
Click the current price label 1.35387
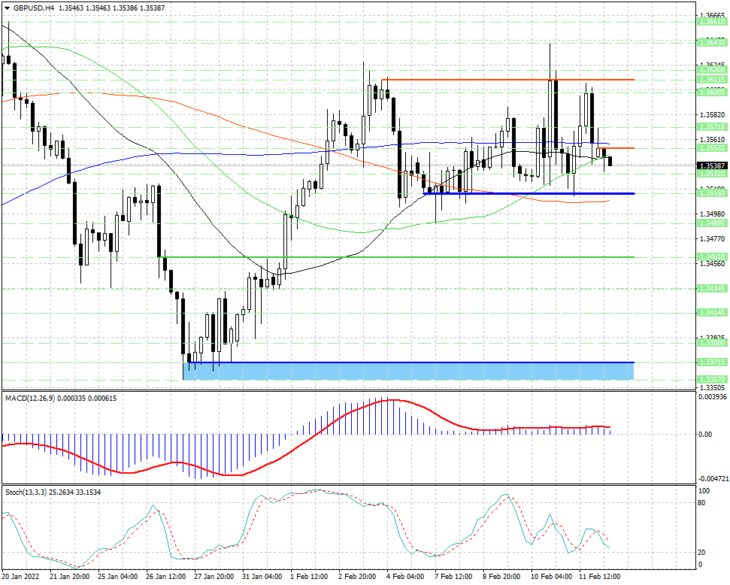point(711,166)
